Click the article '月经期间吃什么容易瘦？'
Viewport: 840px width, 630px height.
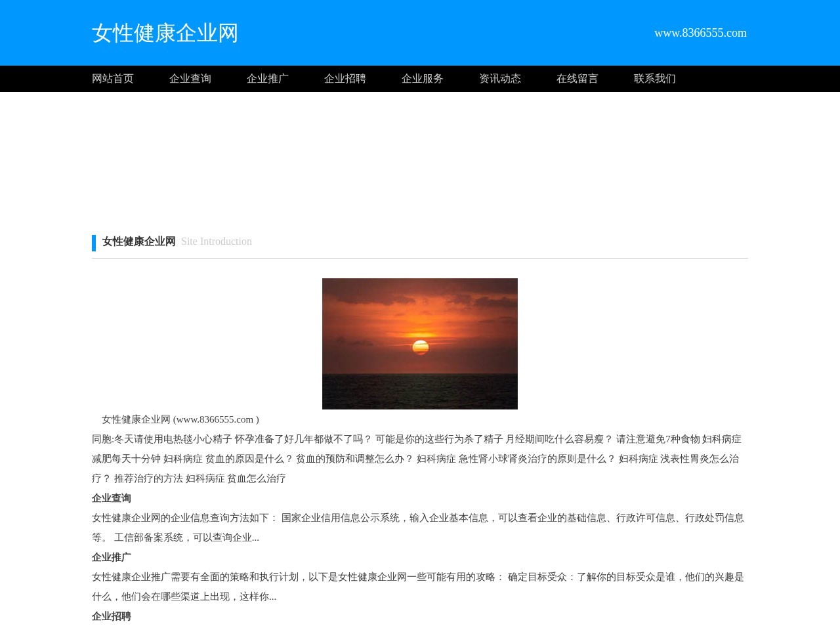(559, 439)
